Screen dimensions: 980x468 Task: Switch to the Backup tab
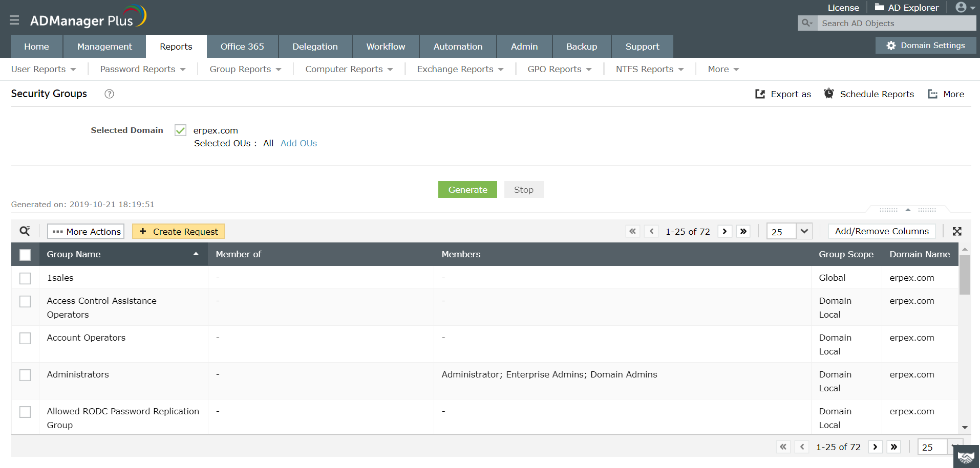pos(582,46)
